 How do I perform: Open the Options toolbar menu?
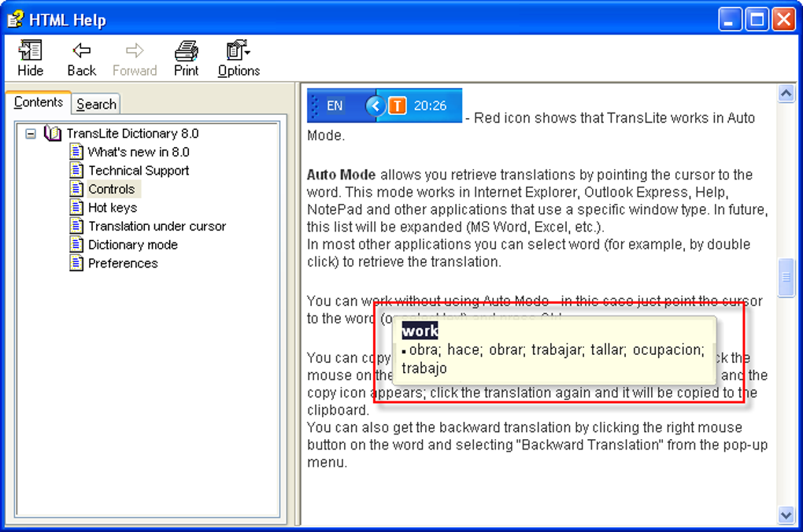tap(239, 58)
